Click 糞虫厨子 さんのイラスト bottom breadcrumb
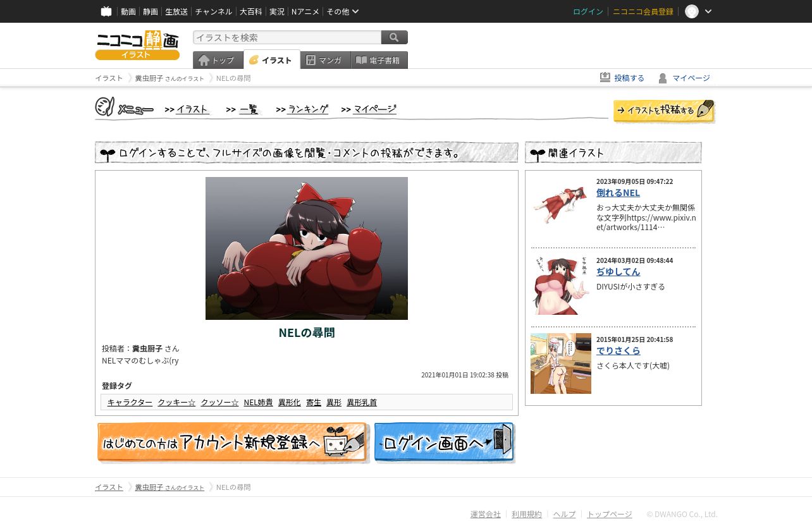This screenshot has width=812, height=531. coord(169,487)
